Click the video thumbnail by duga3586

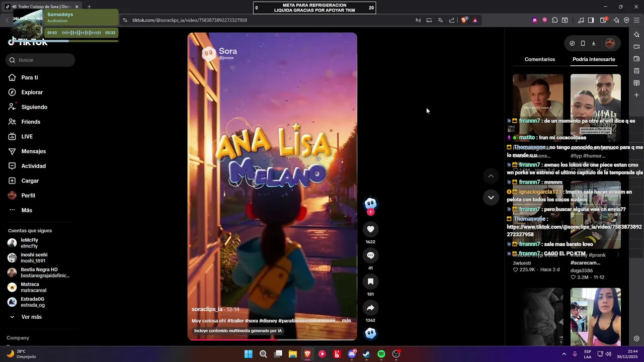click(x=596, y=215)
